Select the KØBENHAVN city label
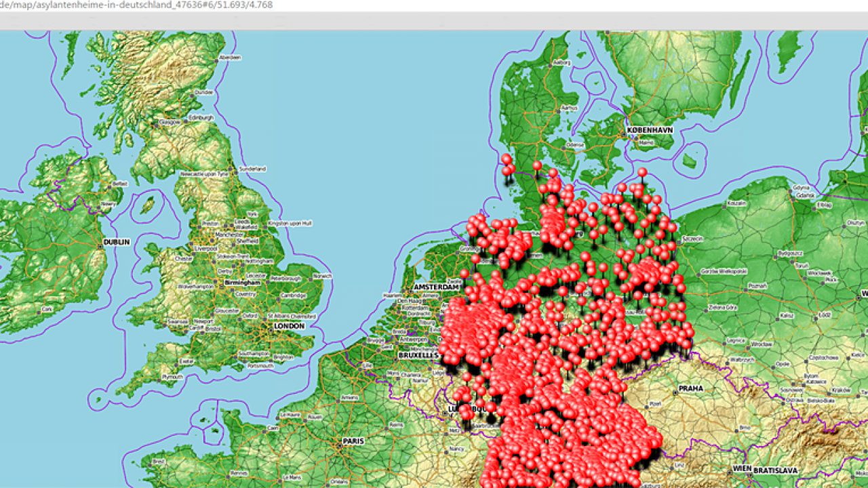Screen dimensions: 868x488 tap(650, 129)
